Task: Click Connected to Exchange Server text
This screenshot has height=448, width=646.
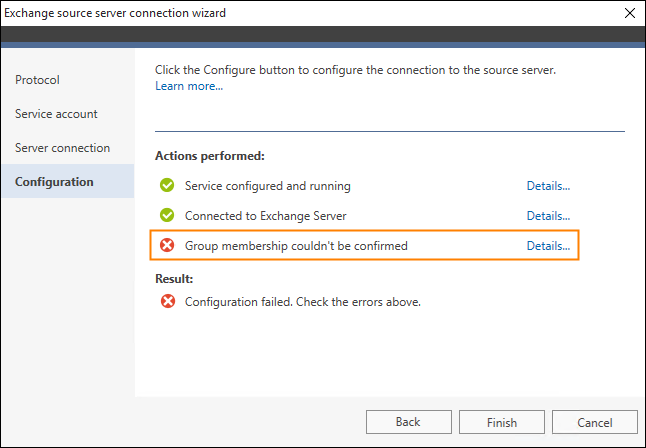Action: 266,216
